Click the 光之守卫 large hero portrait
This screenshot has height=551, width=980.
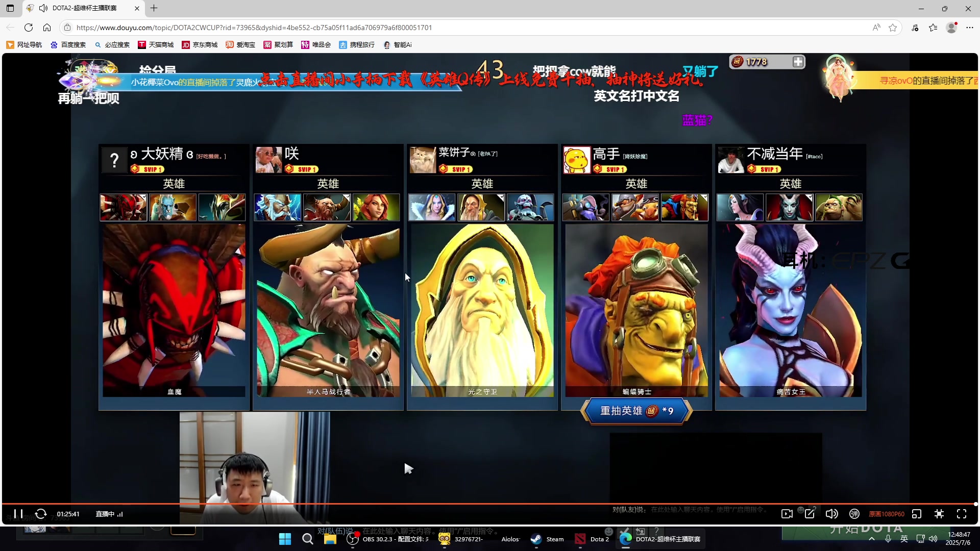pyautogui.click(x=482, y=310)
